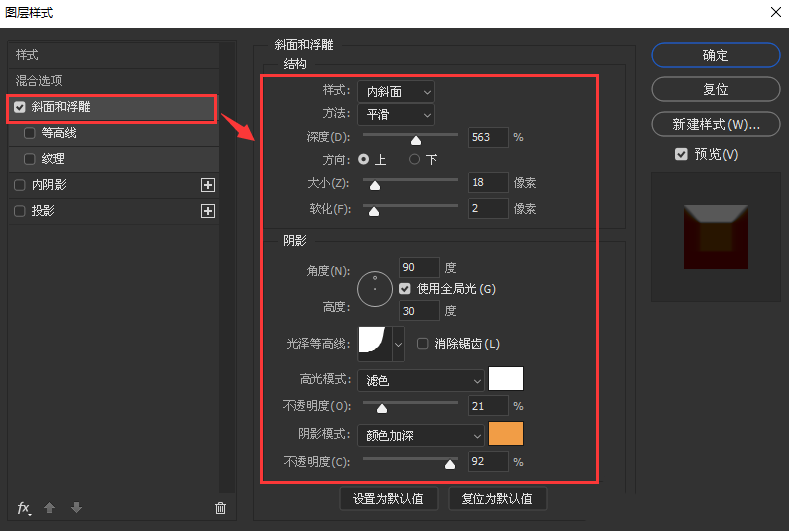Click the gloss contour thumbnail
The height and width of the screenshot is (531, 789).
(375, 344)
